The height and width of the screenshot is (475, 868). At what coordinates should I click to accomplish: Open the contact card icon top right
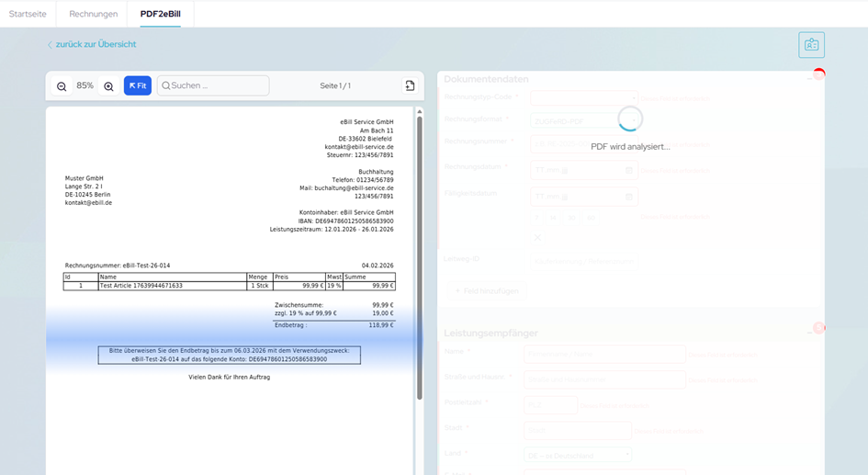[x=811, y=45]
